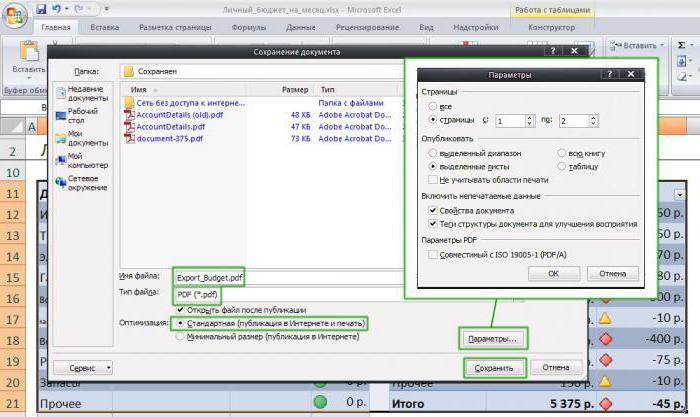Open Мой компьютер in the places bar

point(83,161)
